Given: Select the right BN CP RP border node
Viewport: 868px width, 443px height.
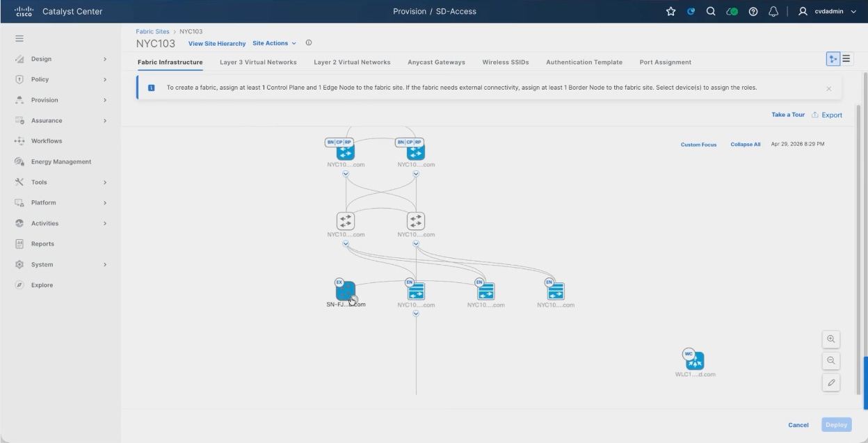Looking at the screenshot, I should click(x=416, y=151).
